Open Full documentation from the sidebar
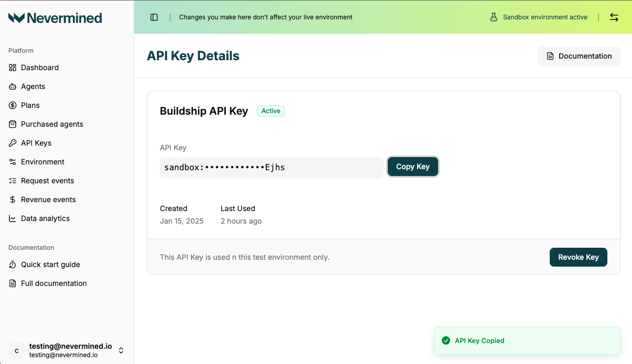Image resolution: width=632 pixels, height=364 pixels. tap(53, 283)
